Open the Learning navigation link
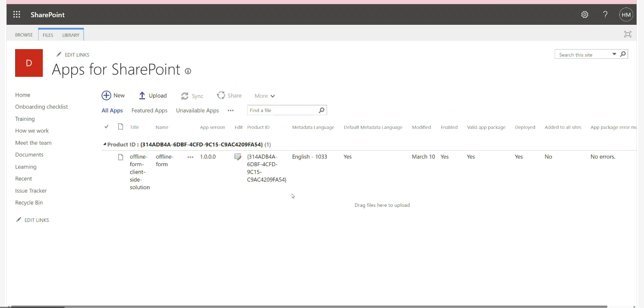644x308 pixels. pos(26,167)
